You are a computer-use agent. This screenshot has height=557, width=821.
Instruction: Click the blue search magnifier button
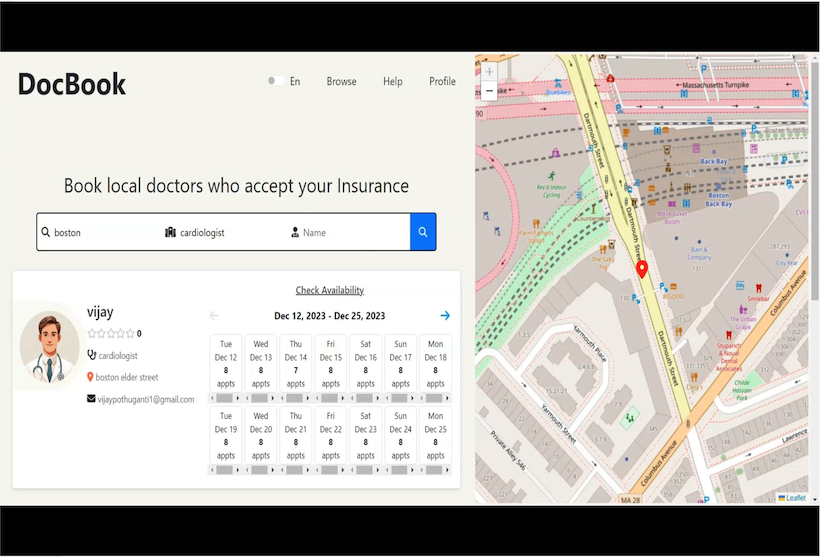point(423,232)
